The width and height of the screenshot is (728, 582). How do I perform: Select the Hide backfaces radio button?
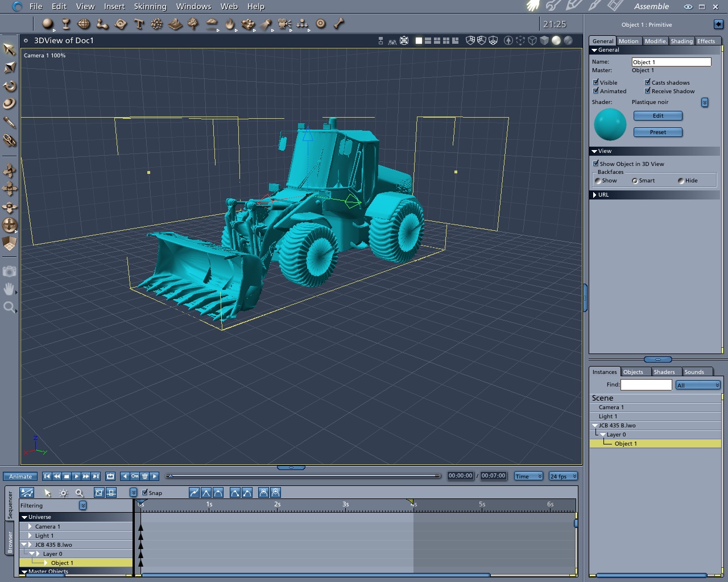click(681, 181)
